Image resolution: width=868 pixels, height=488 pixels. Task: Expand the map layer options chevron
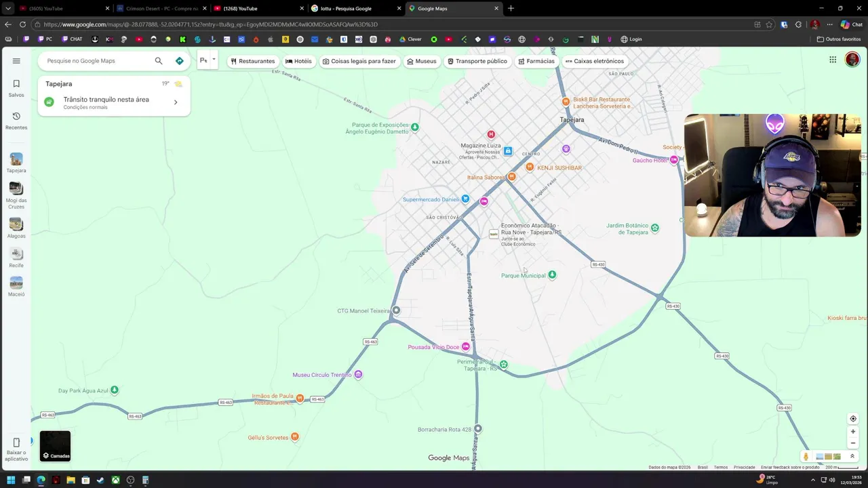pyautogui.click(x=852, y=457)
